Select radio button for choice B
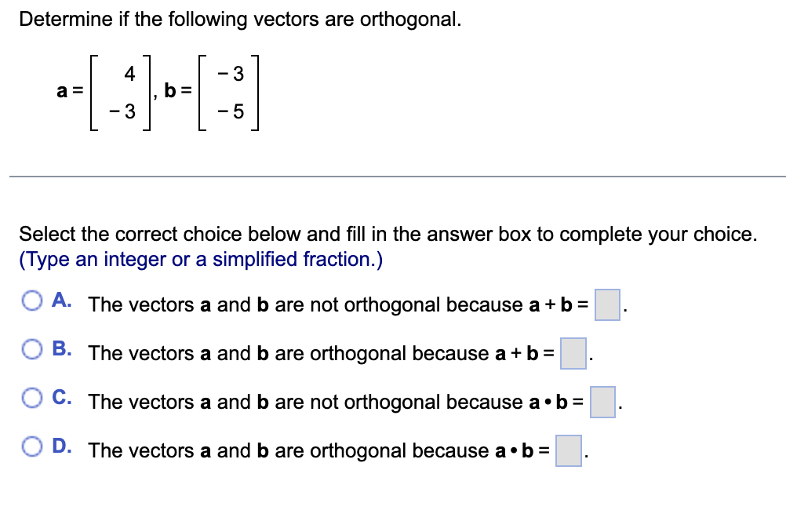The height and width of the screenshot is (532, 786). (32, 348)
